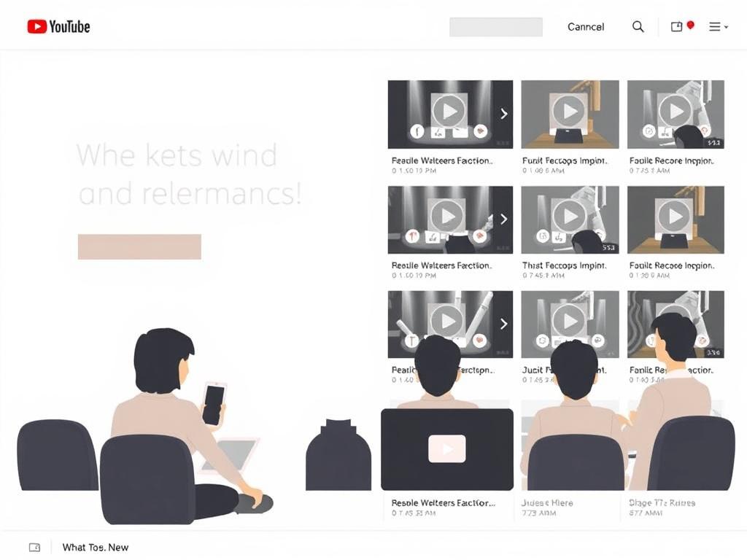The height and width of the screenshot is (560, 747).
Task: Click the next chevron on the third-row thumbnail
Action: (503, 324)
